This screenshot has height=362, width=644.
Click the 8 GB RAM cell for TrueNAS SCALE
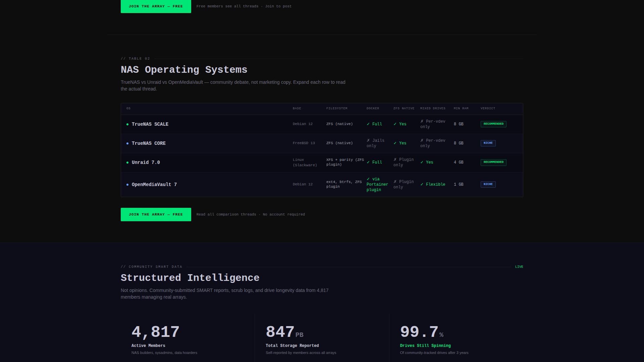(x=459, y=124)
